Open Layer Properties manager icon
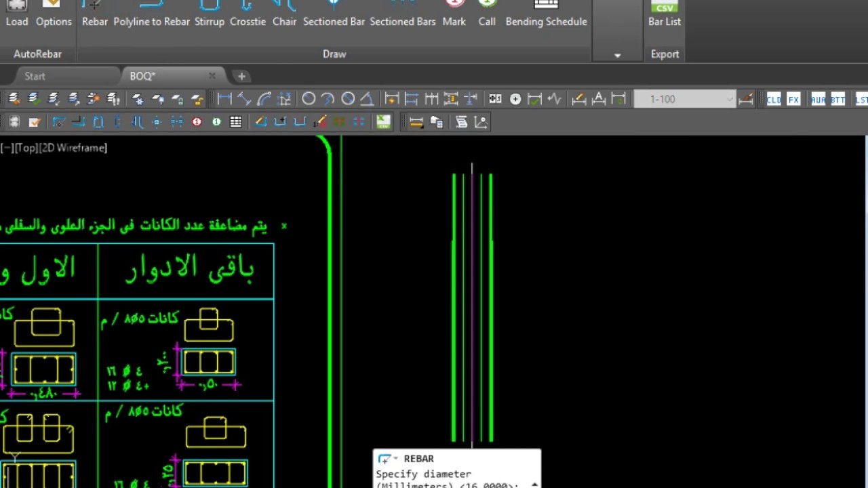Viewport: 868px width, 488px height. 14,99
